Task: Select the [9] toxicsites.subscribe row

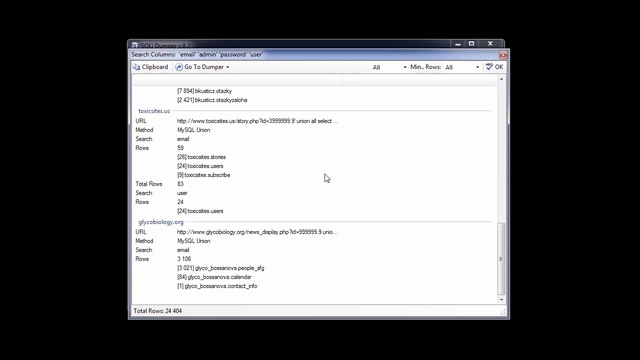Action: point(203,175)
